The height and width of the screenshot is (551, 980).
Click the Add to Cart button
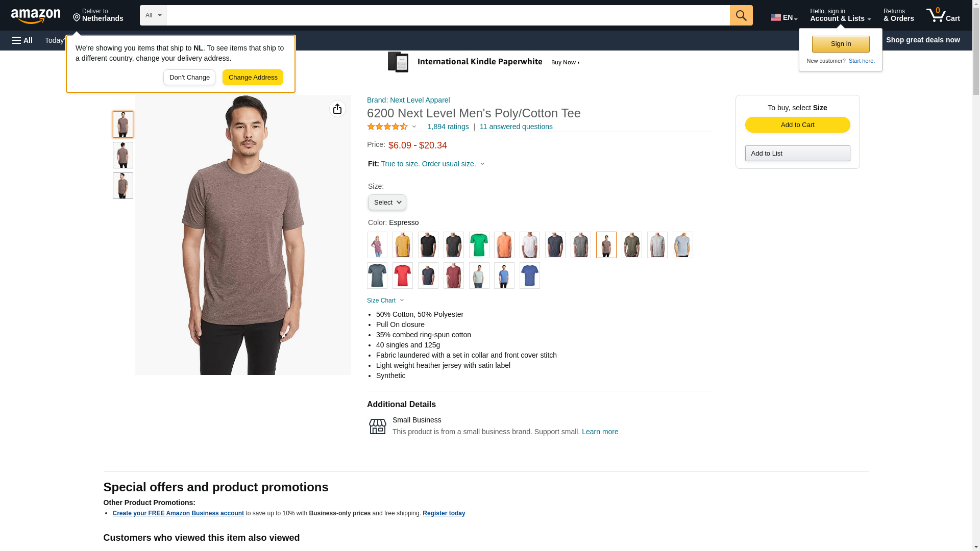[x=797, y=125]
